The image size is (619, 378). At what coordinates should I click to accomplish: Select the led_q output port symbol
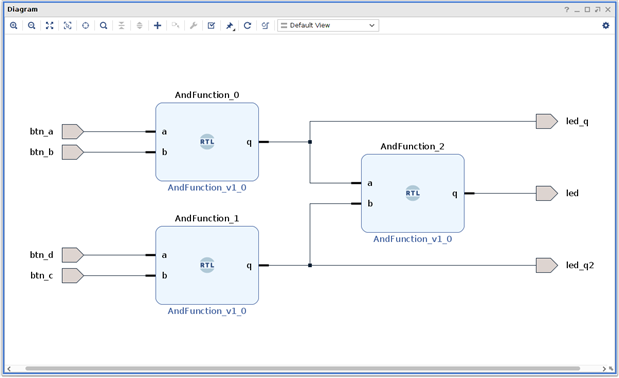[x=547, y=122]
